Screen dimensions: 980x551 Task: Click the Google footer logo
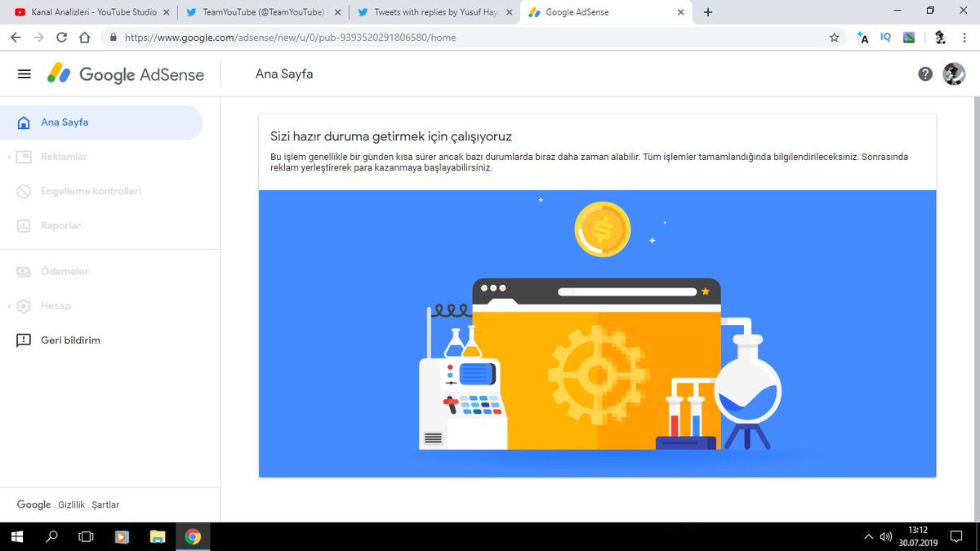pos(34,505)
